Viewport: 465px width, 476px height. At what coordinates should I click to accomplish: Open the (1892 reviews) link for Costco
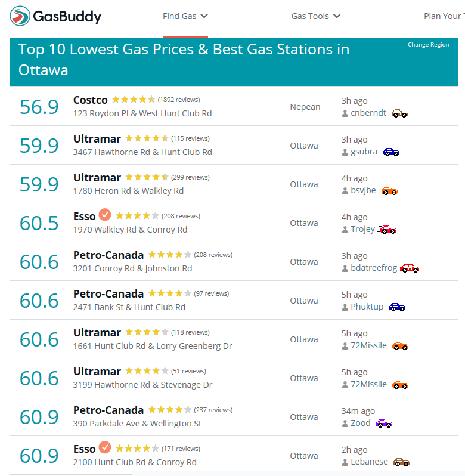coord(179,100)
